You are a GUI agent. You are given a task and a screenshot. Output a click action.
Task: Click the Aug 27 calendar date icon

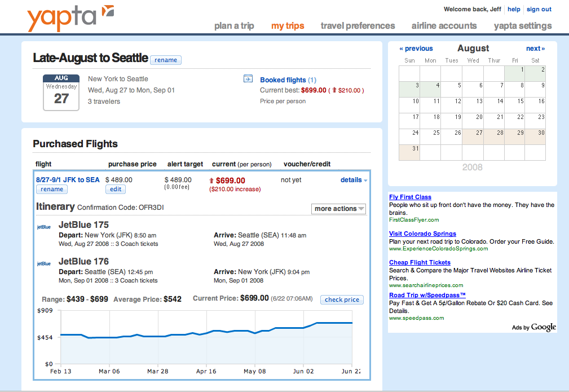61,92
